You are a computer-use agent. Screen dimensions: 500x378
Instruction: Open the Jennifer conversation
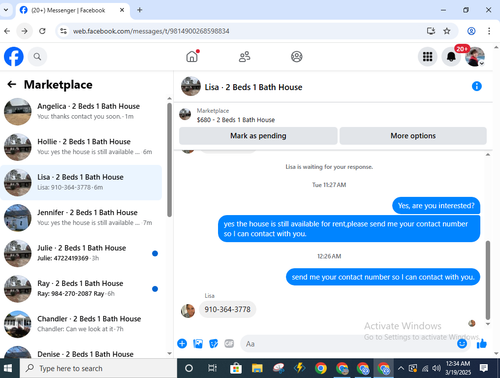[81, 218]
